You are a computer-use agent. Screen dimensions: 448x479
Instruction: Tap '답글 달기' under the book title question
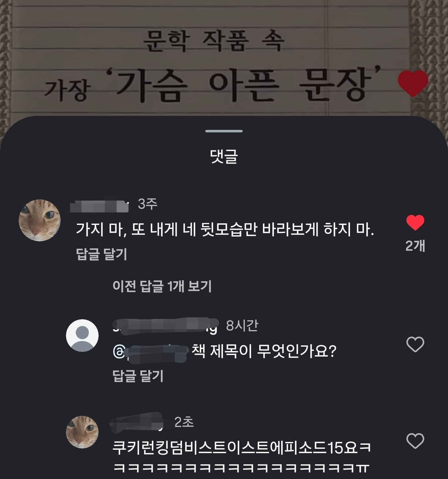[138, 376]
